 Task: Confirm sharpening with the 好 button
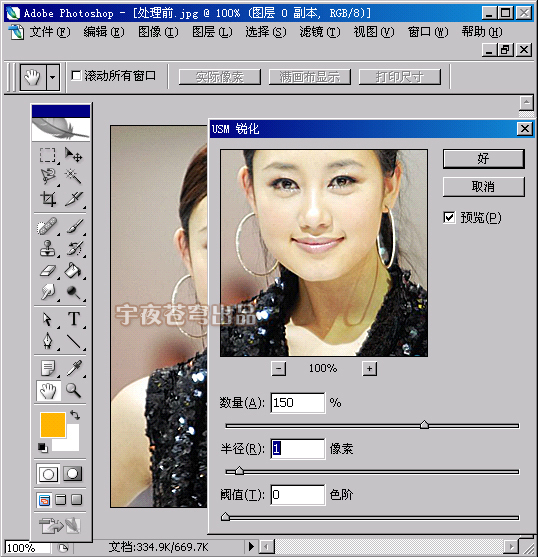tap(483, 158)
